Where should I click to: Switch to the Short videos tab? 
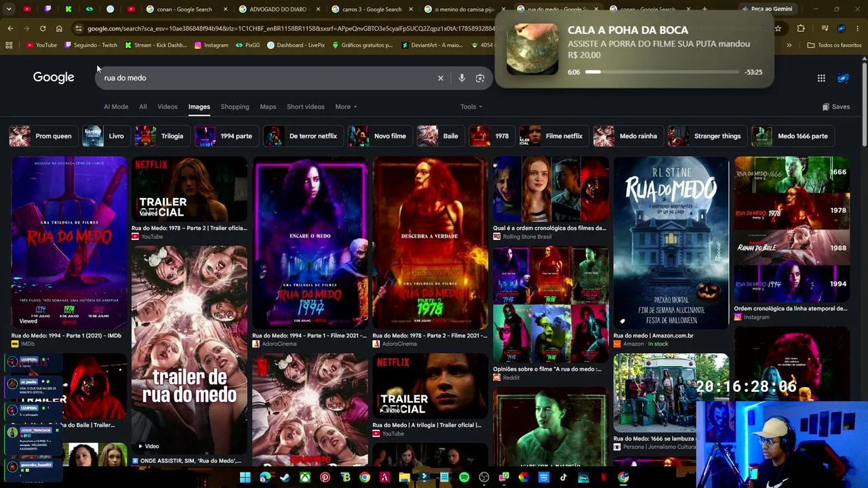(306, 106)
